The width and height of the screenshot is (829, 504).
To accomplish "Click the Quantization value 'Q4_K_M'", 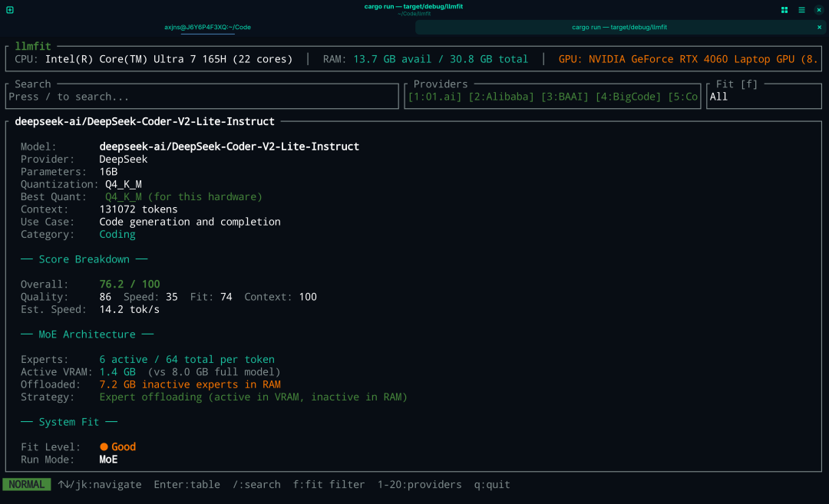I will (123, 184).
